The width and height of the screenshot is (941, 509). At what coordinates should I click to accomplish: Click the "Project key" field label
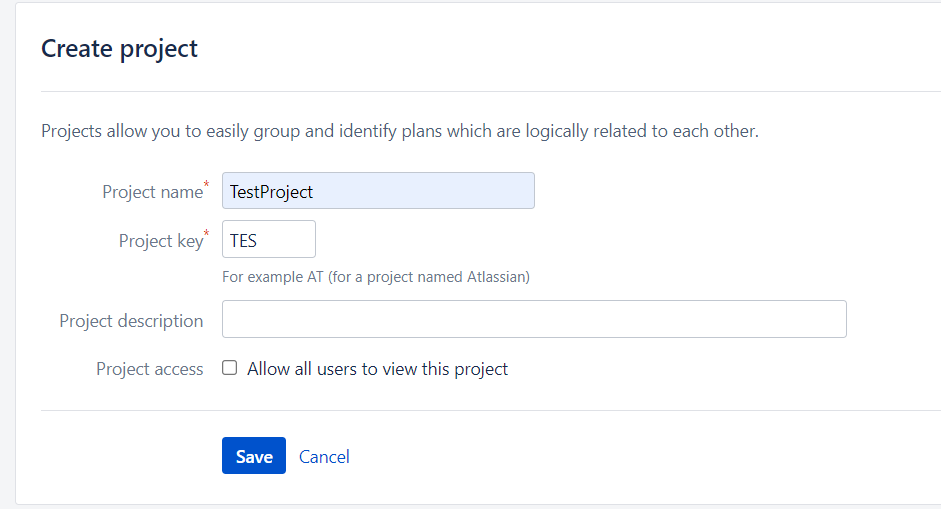[x=161, y=241]
